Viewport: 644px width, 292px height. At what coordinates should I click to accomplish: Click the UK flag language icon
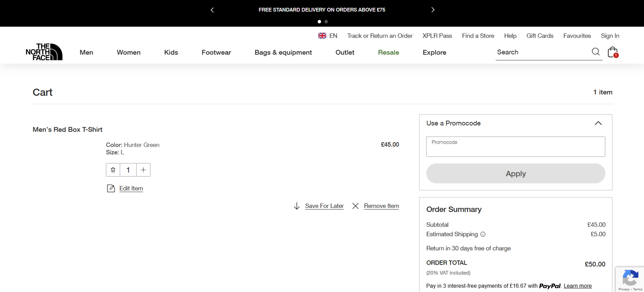[322, 36]
